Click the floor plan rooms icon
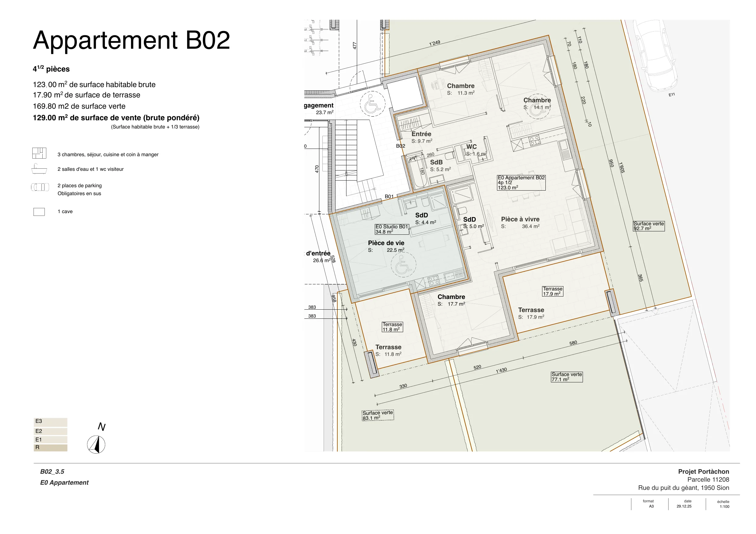 coord(39,153)
